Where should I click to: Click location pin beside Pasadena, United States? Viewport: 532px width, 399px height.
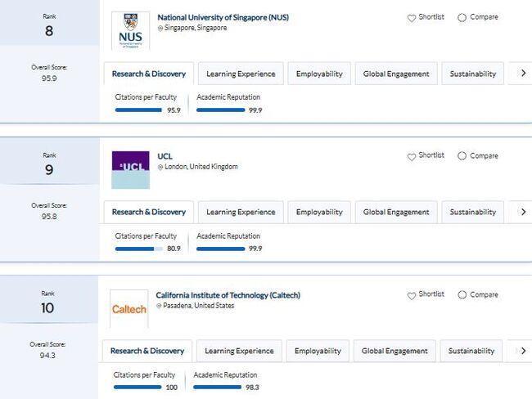coord(159,307)
